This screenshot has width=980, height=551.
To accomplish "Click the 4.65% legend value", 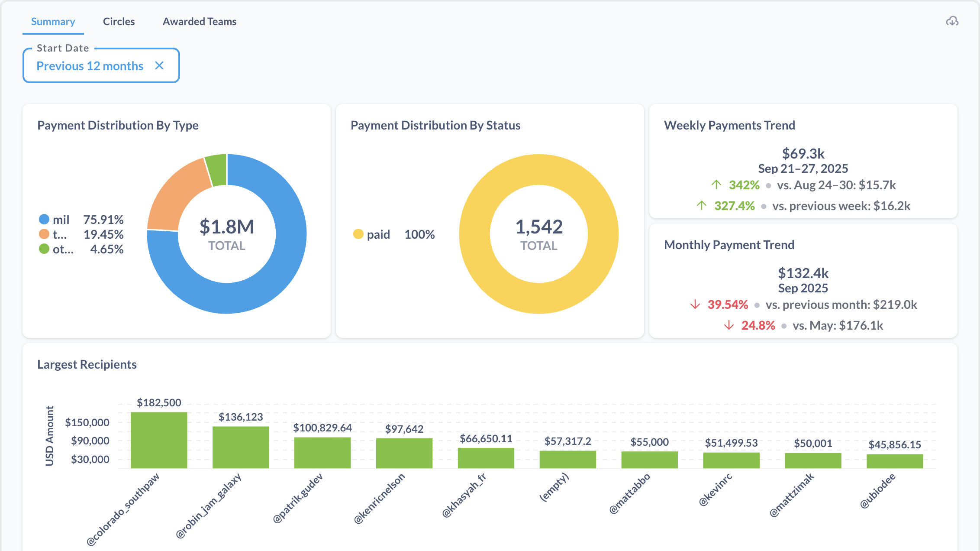I will (x=107, y=249).
